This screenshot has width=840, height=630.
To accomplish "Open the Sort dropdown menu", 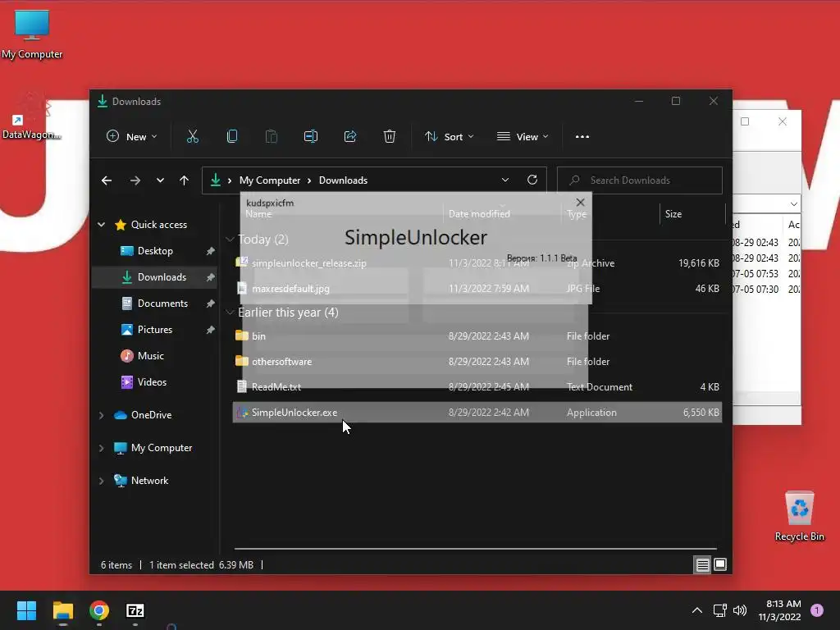I will coord(449,137).
